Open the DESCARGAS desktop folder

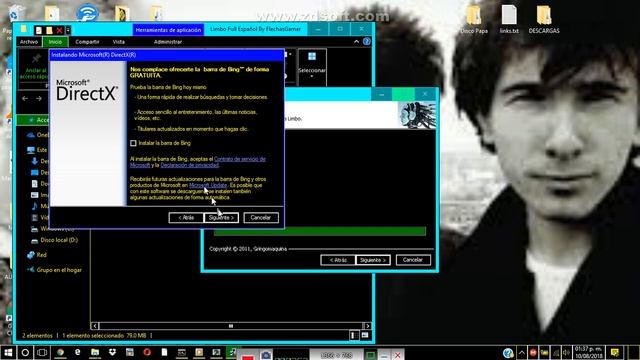coord(544,19)
